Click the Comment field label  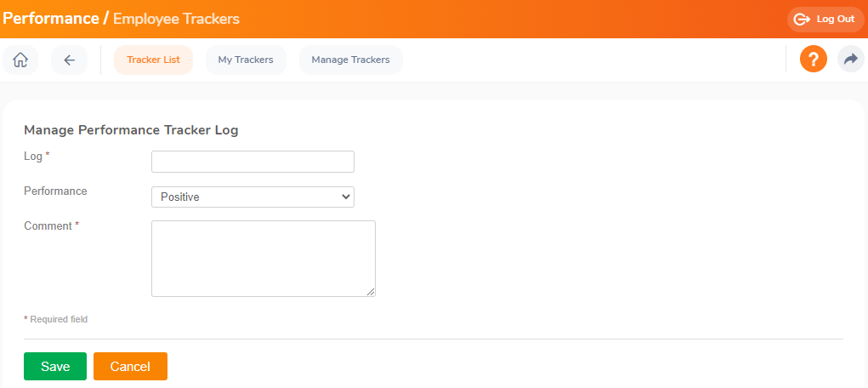(x=48, y=226)
